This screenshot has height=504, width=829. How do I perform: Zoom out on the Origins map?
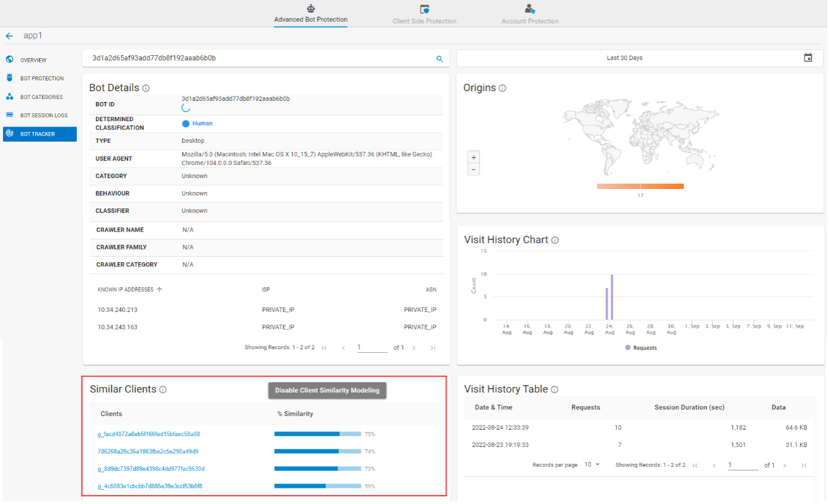click(x=474, y=170)
